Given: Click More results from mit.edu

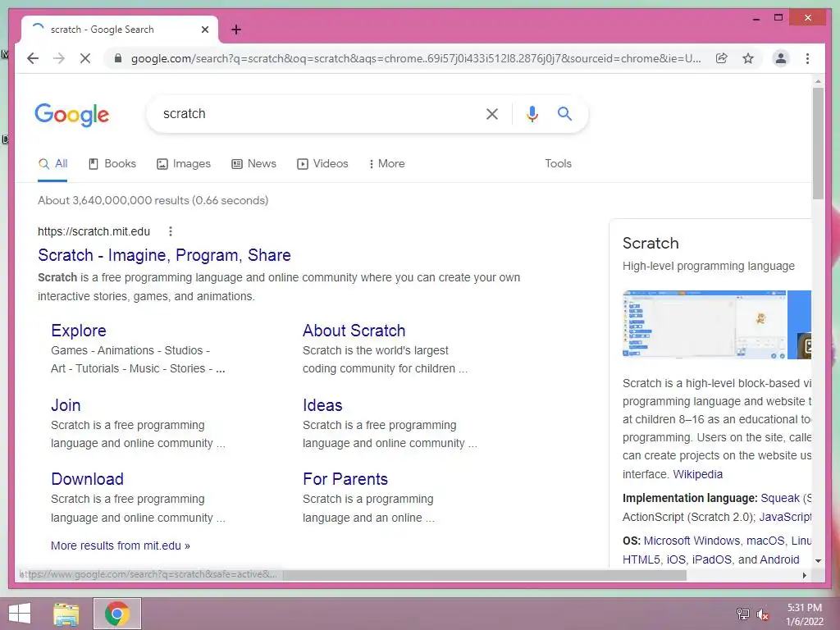Looking at the screenshot, I should click(x=121, y=546).
